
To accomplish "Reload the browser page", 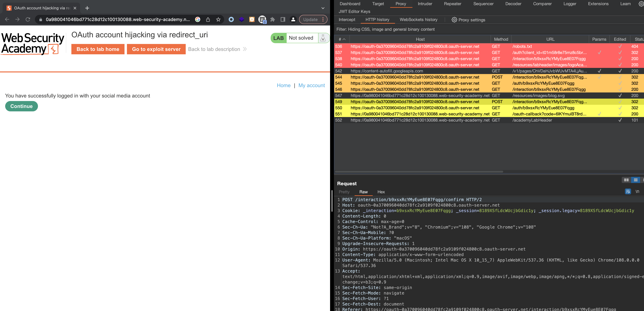I will click(28, 20).
